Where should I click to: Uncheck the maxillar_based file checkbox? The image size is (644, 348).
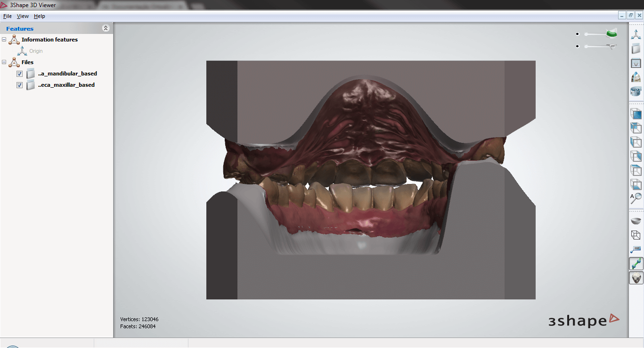click(19, 85)
